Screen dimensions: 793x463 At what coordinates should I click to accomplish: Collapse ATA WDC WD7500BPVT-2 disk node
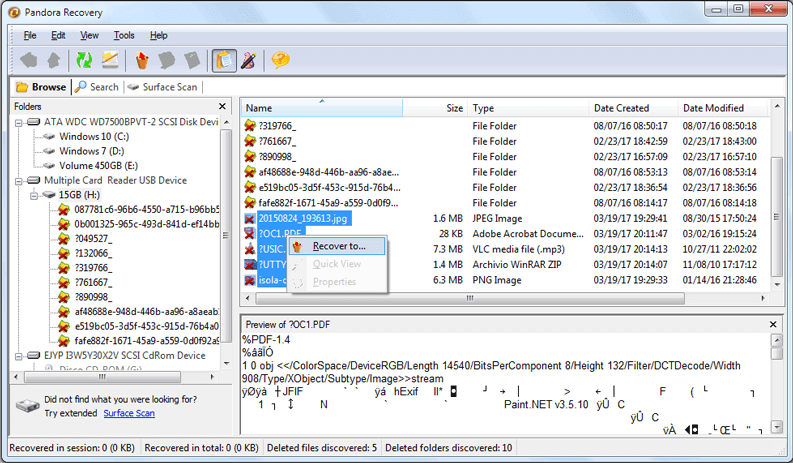click(x=19, y=122)
